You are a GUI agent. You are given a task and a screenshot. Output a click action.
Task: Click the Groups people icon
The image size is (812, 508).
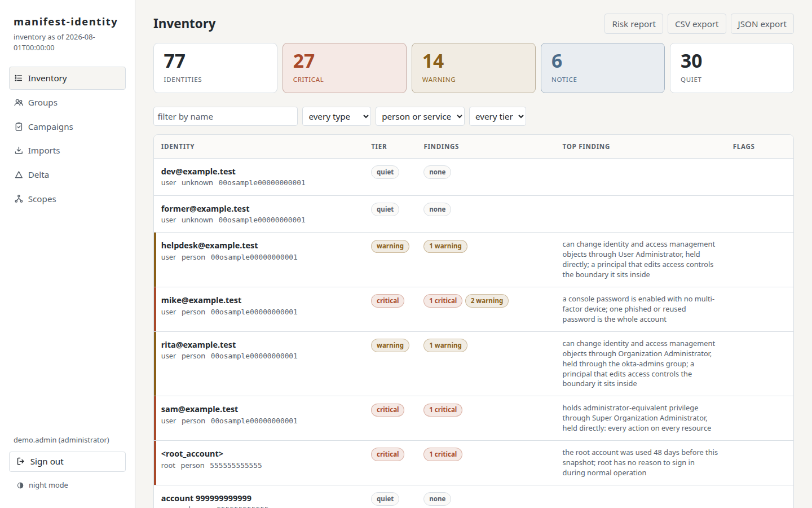click(19, 103)
